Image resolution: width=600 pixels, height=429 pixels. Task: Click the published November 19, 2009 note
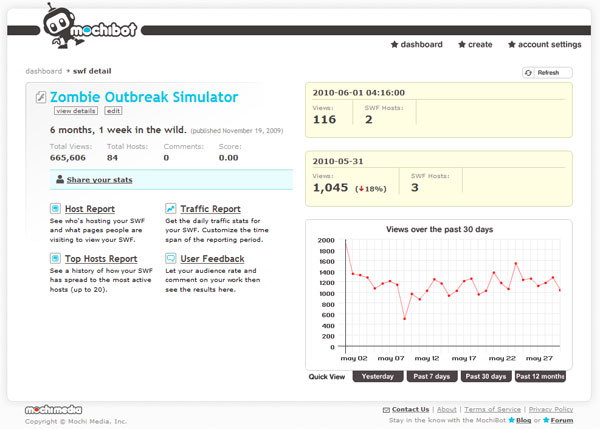[237, 131]
